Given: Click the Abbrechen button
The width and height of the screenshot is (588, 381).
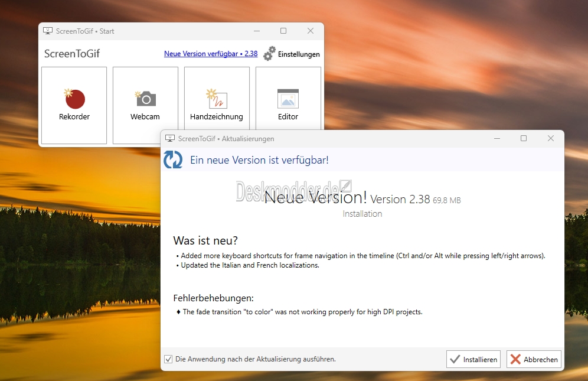Looking at the screenshot, I should (x=534, y=359).
